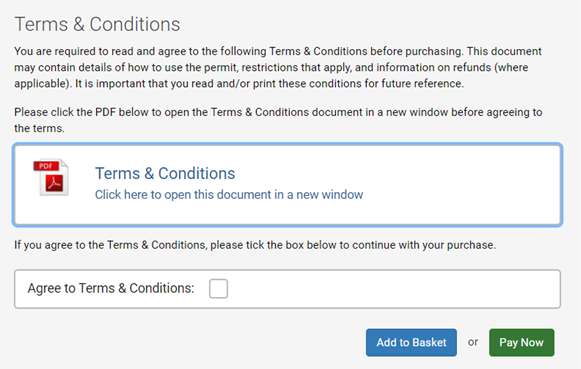The image size is (581, 369).
Task: Click the Adobe Acrobat logo on the file icon
Action: click(54, 183)
